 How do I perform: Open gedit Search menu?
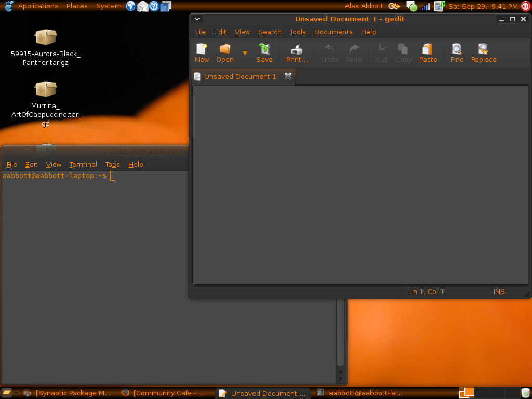pos(270,32)
